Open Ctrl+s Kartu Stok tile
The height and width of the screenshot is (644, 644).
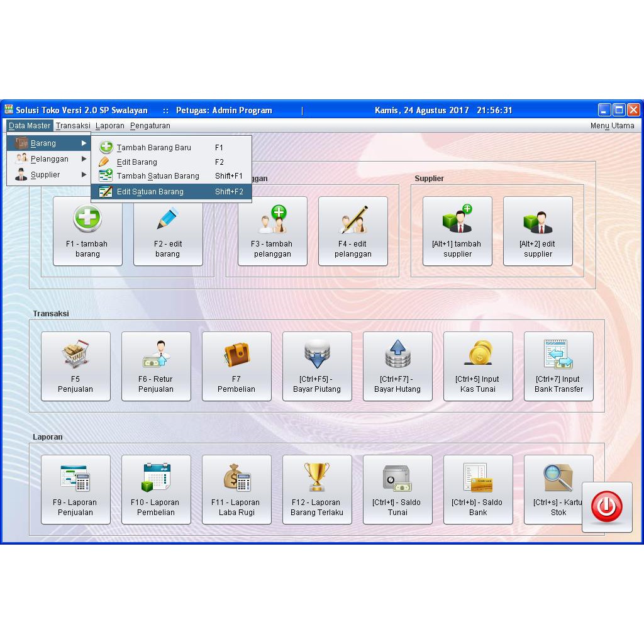553,489
